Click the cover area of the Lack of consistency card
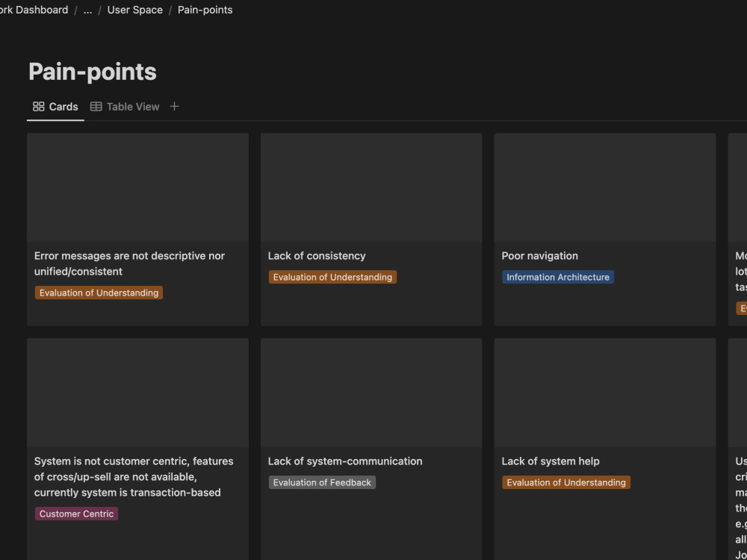Image resolution: width=747 pixels, height=560 pixels. (x=371, y=187)
